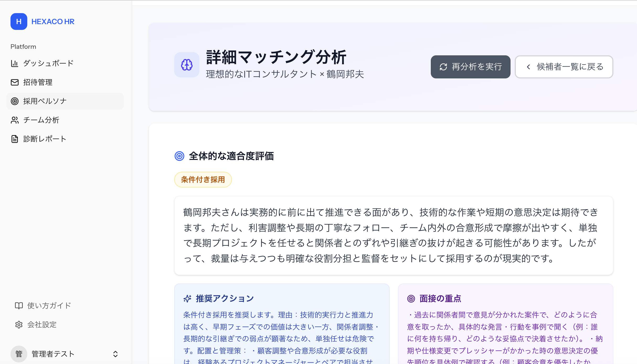Image resolution: width=637 pixels, height=364 pixels.
Task: Open the Platform section heading
Action: coord(23,46)
